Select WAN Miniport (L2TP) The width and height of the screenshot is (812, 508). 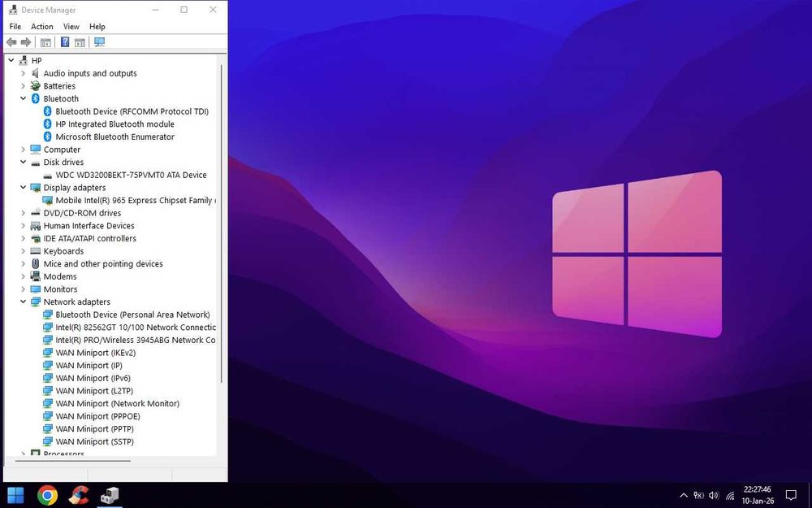point(94,391)
